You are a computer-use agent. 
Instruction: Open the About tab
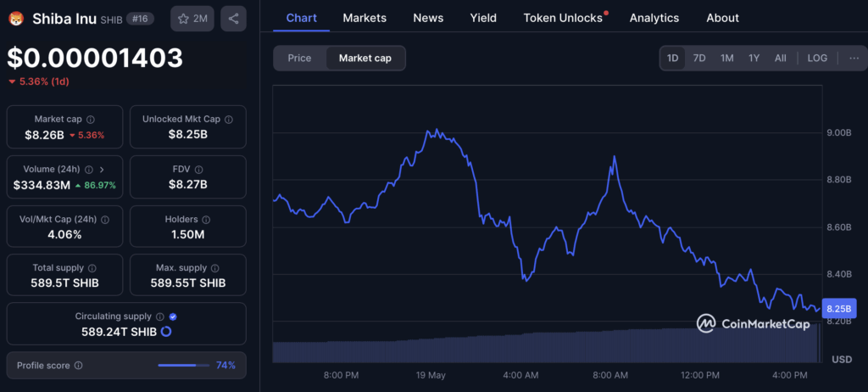click(x=722, y=18)
